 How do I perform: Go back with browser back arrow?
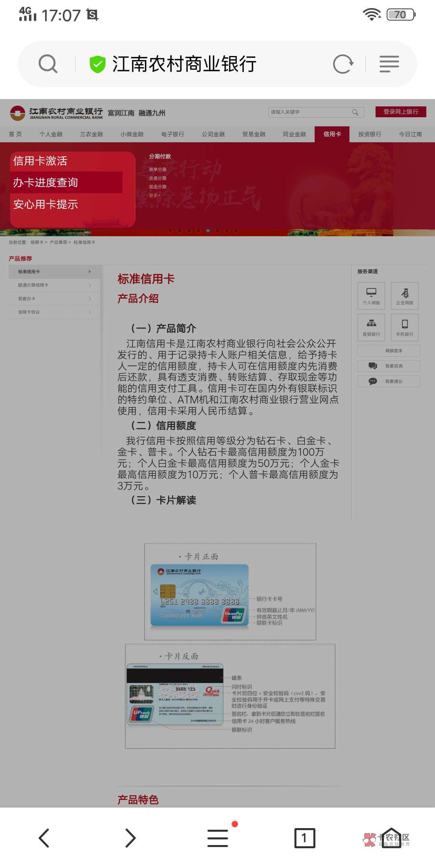(x=44, y=838)
